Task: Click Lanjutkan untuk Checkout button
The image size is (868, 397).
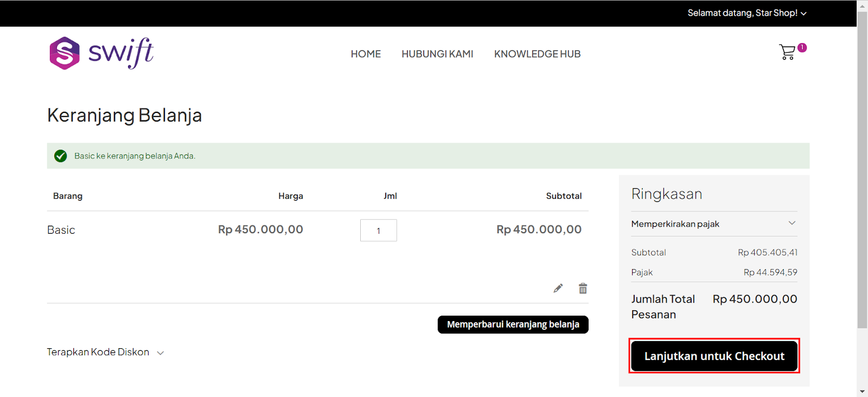Action: click(714, 356)
